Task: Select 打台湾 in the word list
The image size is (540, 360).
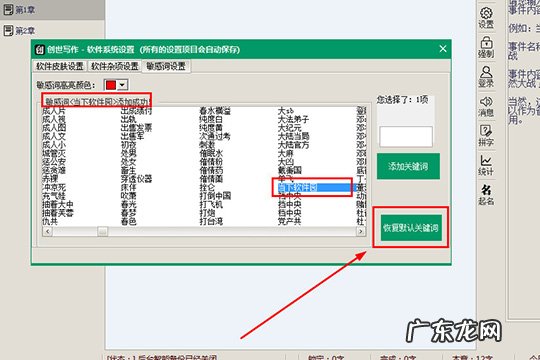Action: tap(211, 222)
